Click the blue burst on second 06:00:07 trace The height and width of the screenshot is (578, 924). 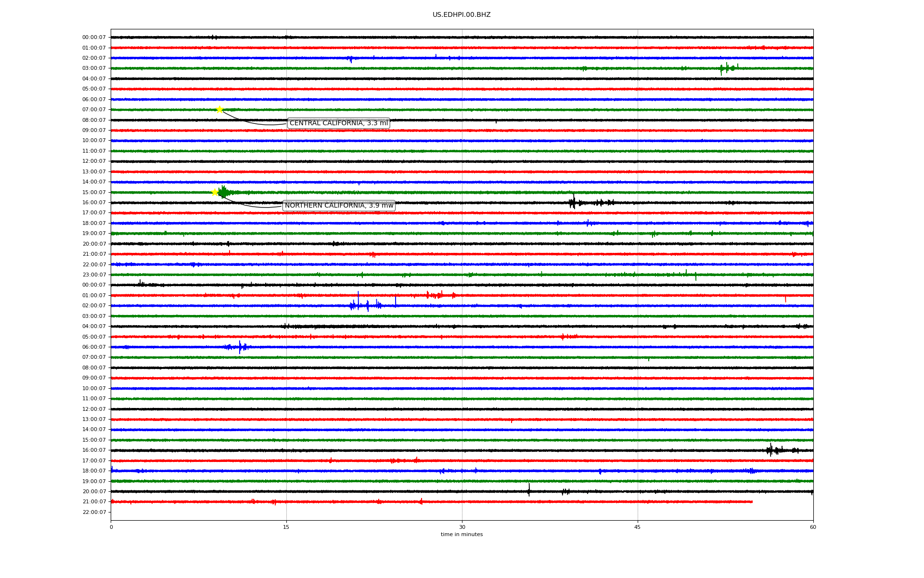click(240, 347)
